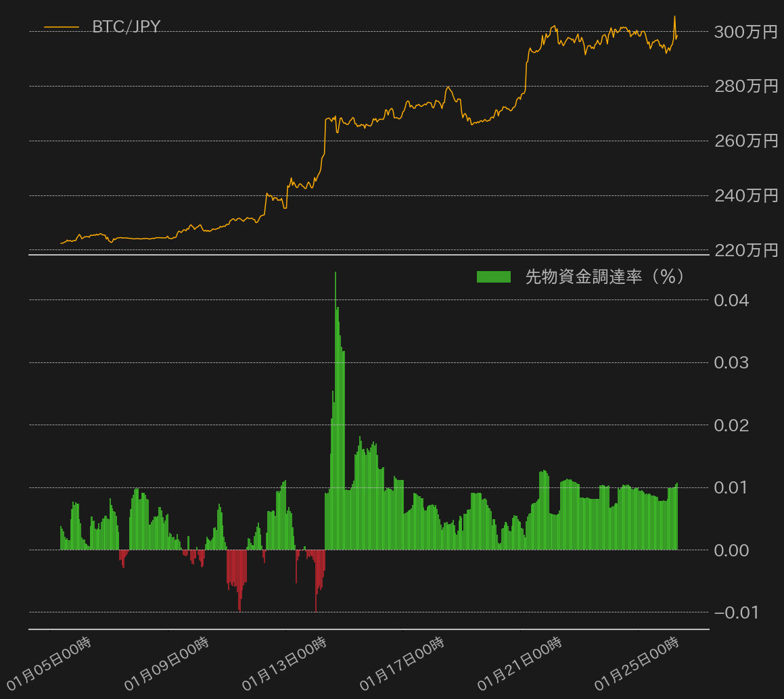Click the 0.03 funding rate axis label

[x=731, y=363]
